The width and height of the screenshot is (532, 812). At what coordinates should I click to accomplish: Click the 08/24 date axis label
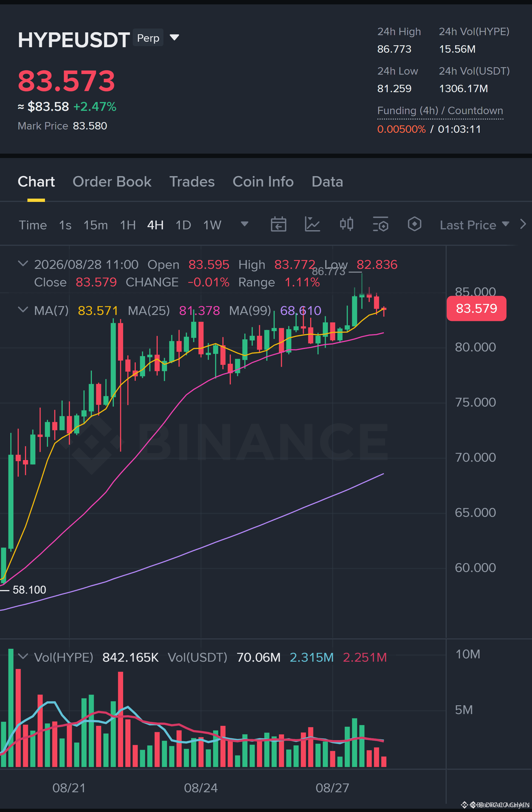tap(200, 788)
